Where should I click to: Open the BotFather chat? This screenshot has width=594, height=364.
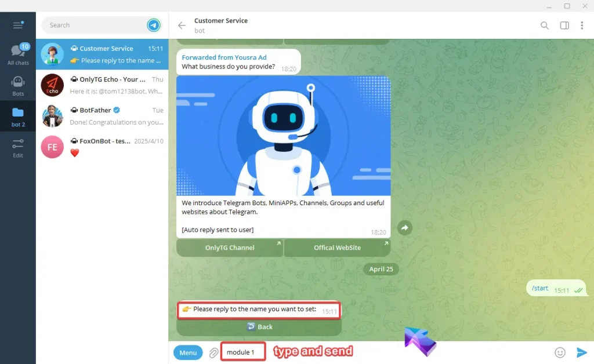[x=102, y=116]
